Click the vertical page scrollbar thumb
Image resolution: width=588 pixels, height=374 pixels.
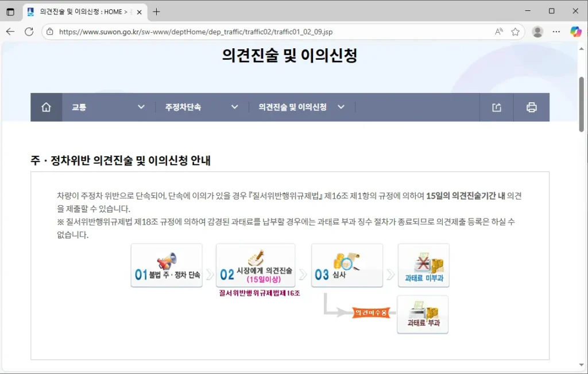click(x=581, y=105)
